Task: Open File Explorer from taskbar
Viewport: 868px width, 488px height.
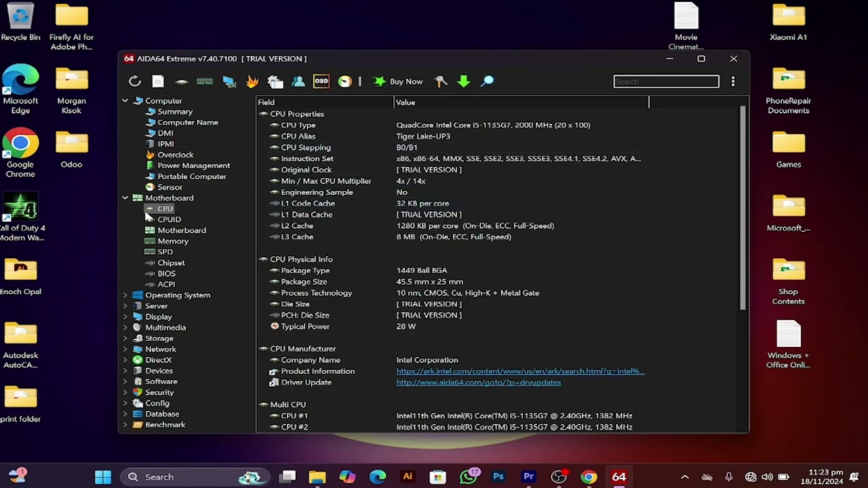Action: 317,477
